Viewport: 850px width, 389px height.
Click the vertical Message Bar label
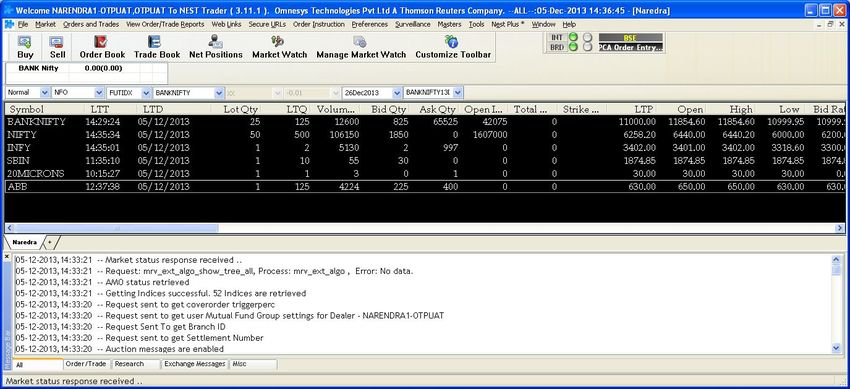pos(8,350)
